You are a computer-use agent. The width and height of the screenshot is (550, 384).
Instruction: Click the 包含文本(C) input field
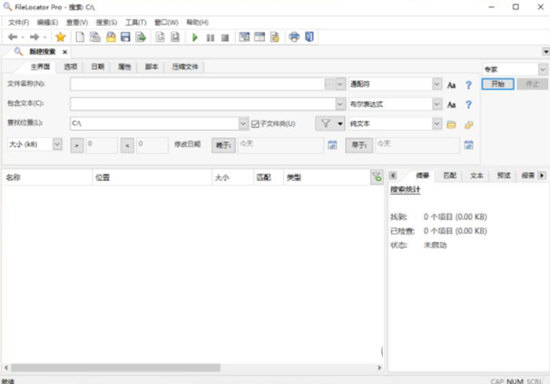[x=203, y=104]
